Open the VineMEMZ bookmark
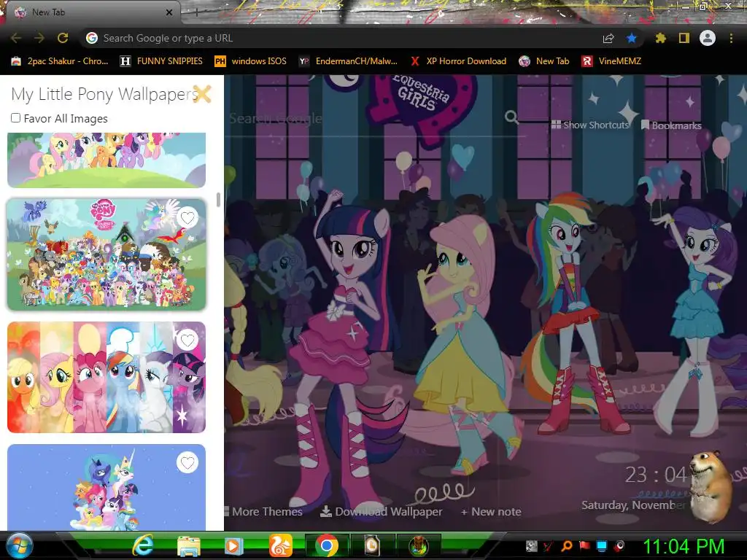The width and height of the screenshot is (747, 560). click(x=611, y=61)
